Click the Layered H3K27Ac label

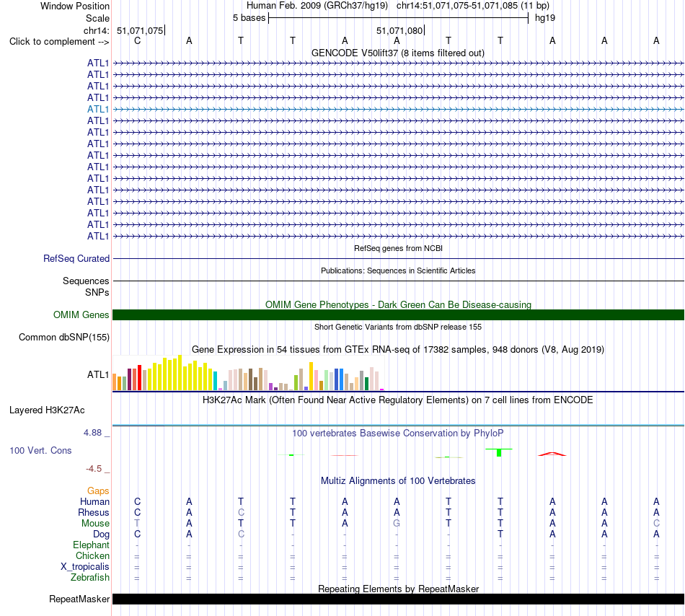[x=47, y=410]
